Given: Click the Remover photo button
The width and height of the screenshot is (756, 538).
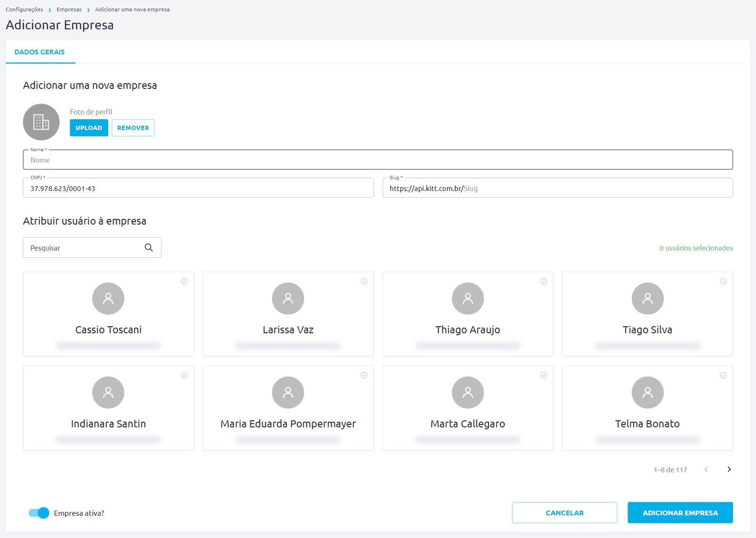Looking at the screenshot, I should coord(133,128).
